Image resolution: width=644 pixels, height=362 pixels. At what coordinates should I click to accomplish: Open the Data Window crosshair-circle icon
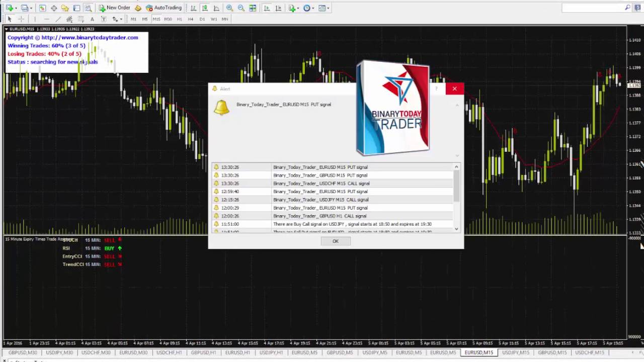[54, 8]
